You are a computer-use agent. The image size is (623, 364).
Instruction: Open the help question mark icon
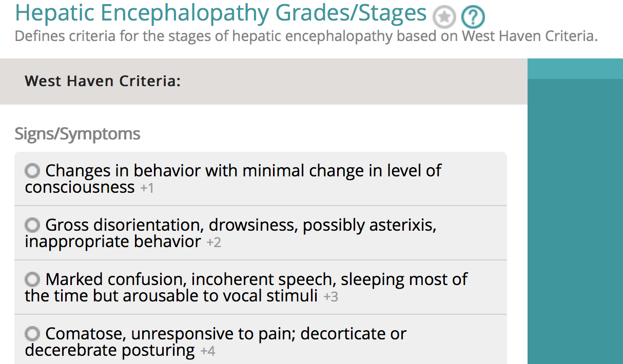[x=473, y=18]
